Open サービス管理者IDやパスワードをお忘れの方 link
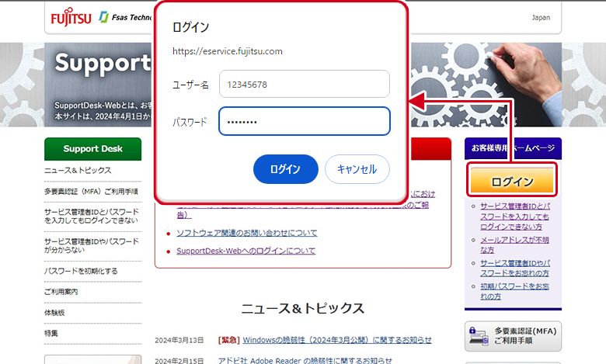 pyautogui.click(x=515, y=269)
